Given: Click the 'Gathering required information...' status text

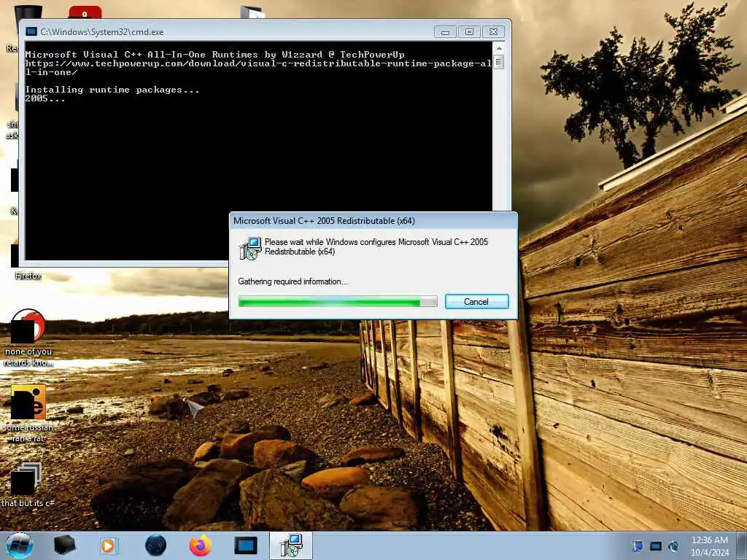Looking at the screenshot, I should (x=293, y=281).
